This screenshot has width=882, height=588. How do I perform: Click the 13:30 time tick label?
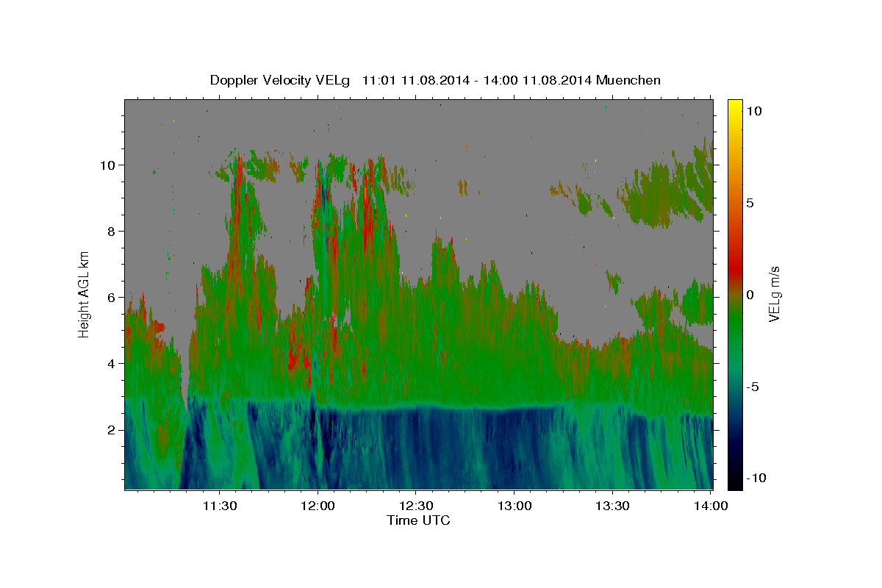tap(614, 506)
